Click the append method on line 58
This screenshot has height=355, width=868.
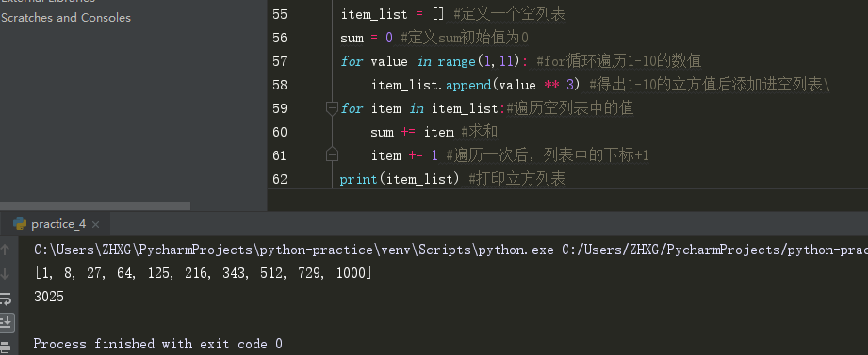pos(468,85)
